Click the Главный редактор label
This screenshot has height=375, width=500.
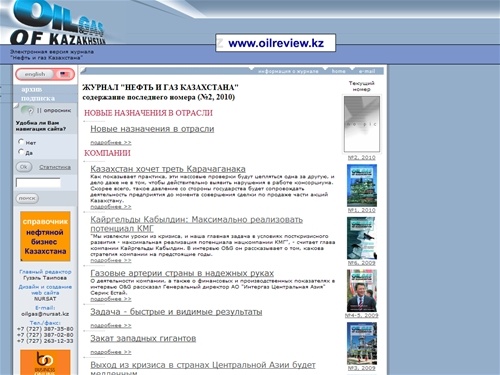pos(45,272)
